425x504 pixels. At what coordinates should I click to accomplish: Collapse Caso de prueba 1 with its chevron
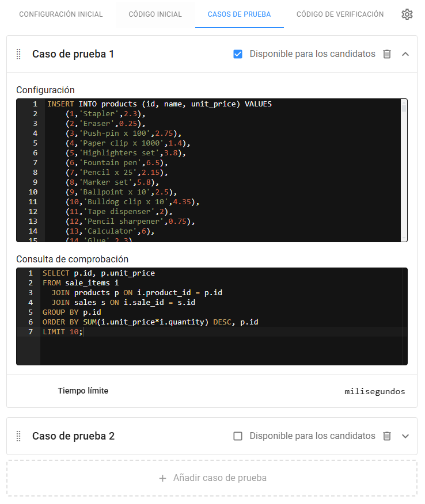point(405,54)
